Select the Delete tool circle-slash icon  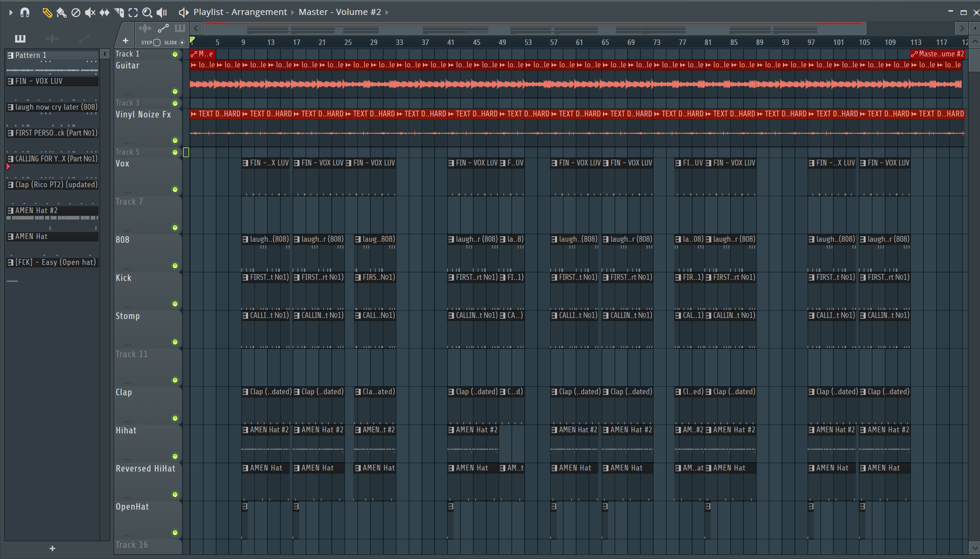coord(76,13)
